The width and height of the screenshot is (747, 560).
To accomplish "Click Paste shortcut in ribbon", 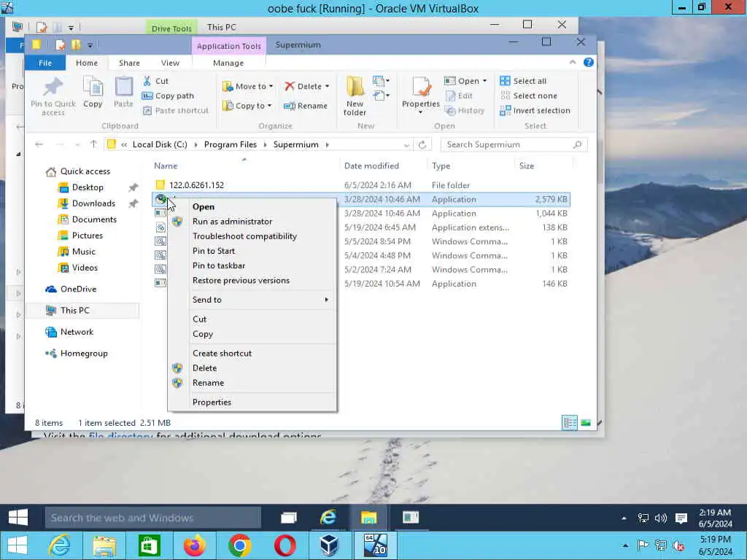I will point(175,111).
